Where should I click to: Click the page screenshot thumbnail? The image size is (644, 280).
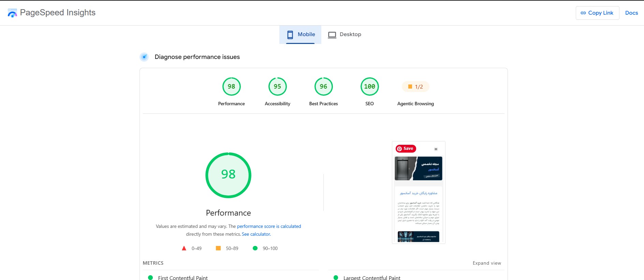click(x=419, y=192)
